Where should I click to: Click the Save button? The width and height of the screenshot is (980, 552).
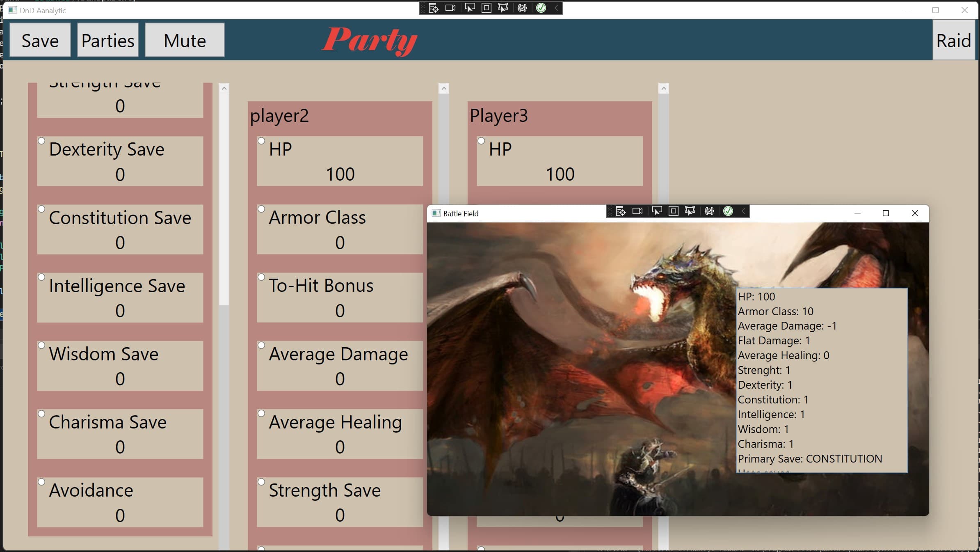click(40, 40)
